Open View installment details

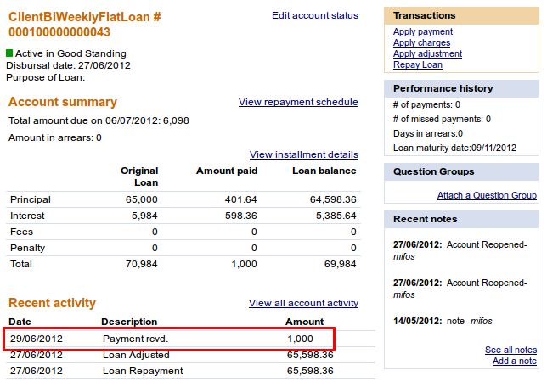coord(303,154)
